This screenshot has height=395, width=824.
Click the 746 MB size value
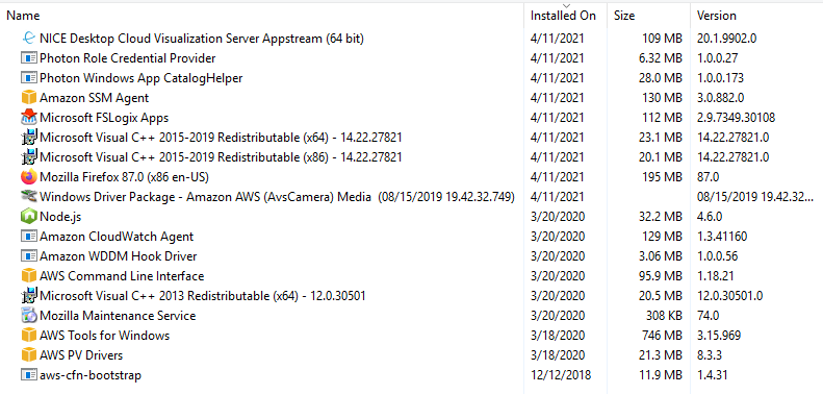pyautogui.click(x=662, y=336)
